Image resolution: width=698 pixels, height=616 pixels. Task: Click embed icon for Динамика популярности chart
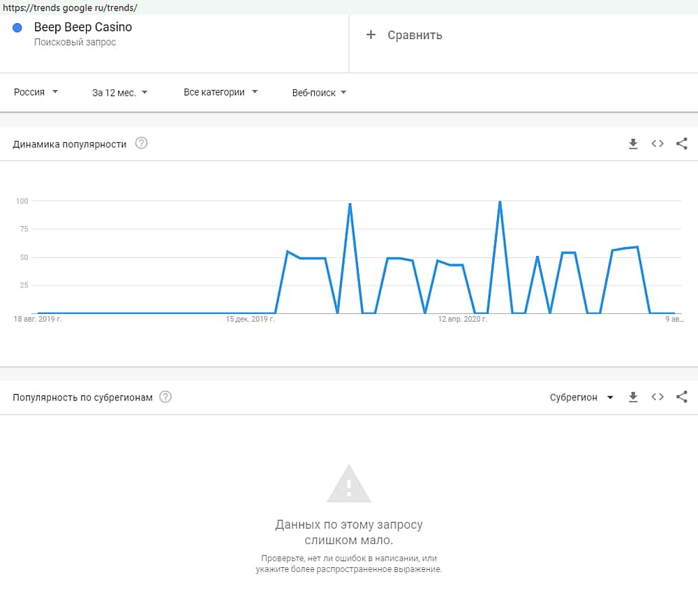click(657, 144)
